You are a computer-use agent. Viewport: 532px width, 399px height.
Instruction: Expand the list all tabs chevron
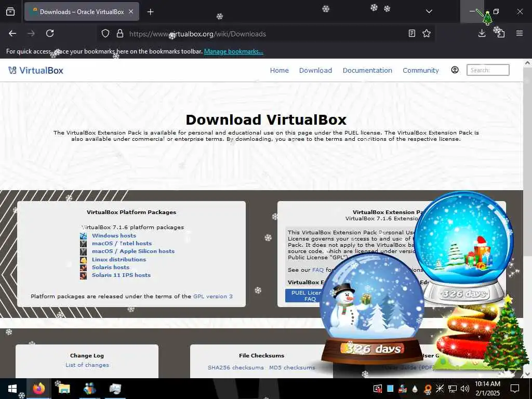point(429,11)
